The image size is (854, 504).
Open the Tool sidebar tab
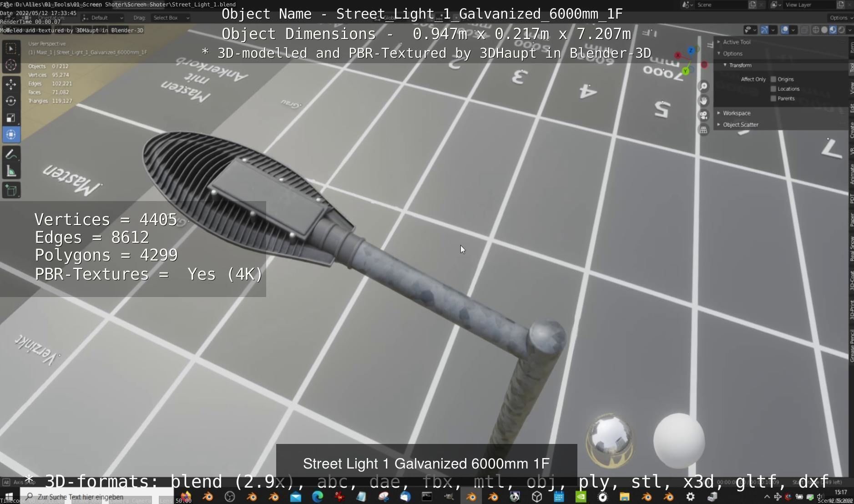[x=851, y=68]
